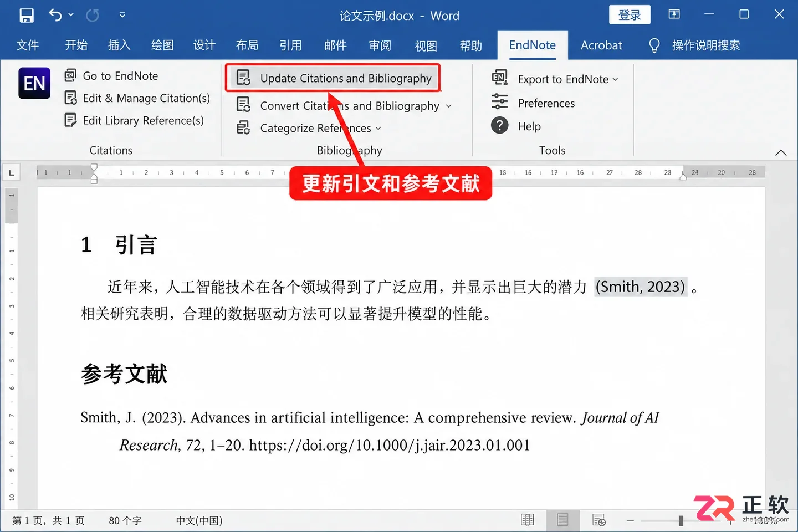Click Update Citations and Bibliography
This screenshot has width=798, height=532.
point(333,78)
